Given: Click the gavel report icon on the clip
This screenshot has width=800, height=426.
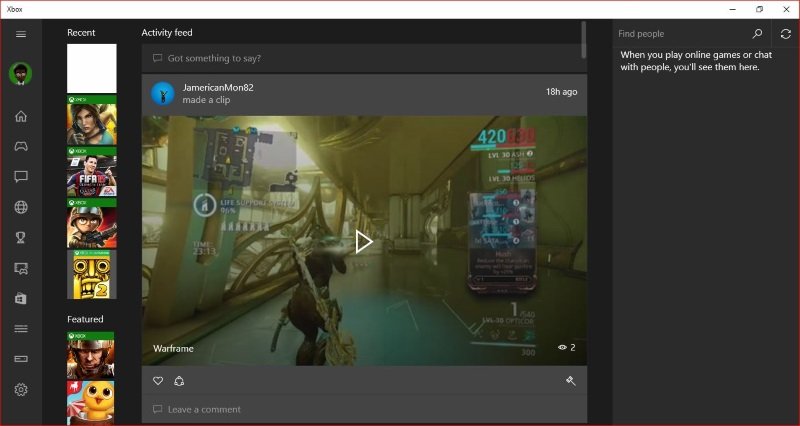Looking at the screenshot, I should click(570, 381).
